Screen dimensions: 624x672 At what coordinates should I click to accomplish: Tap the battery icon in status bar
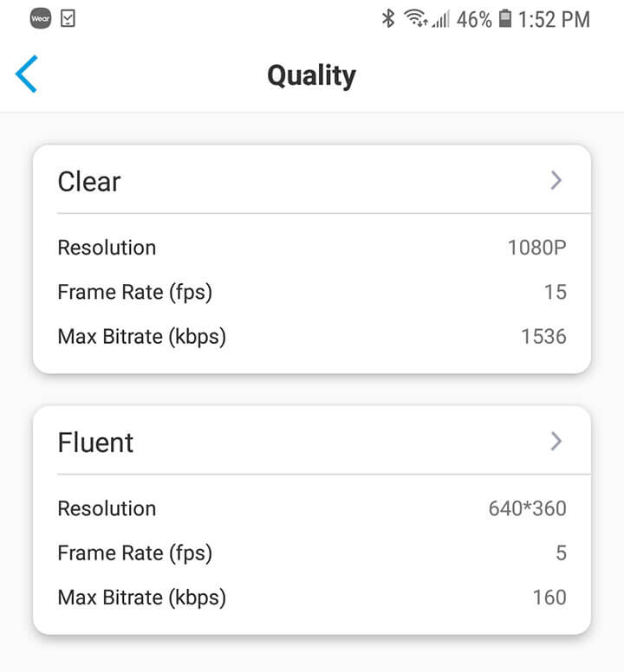pyautogui.click(x=505, y=18)
